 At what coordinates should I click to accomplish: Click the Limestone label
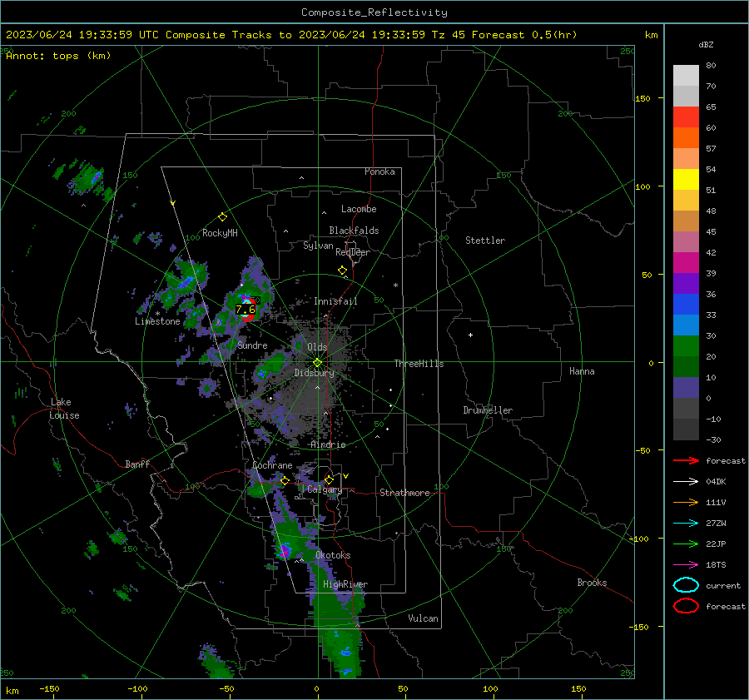click(157, 321)
